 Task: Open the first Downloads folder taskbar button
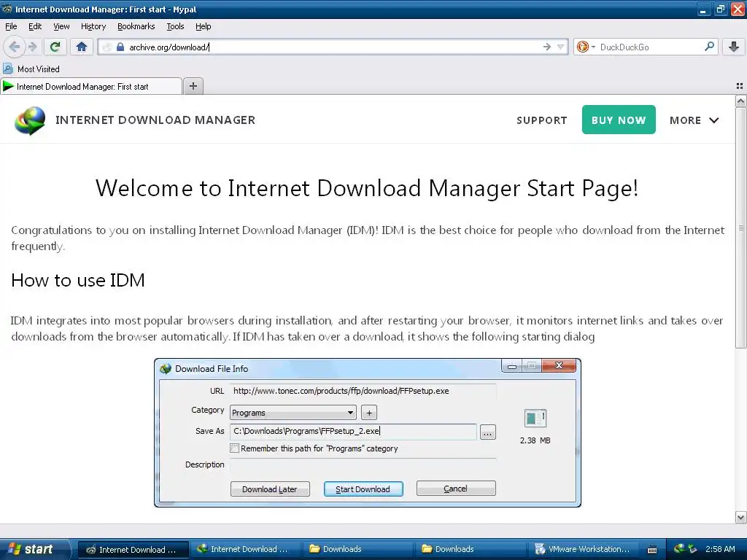(357, 550)
